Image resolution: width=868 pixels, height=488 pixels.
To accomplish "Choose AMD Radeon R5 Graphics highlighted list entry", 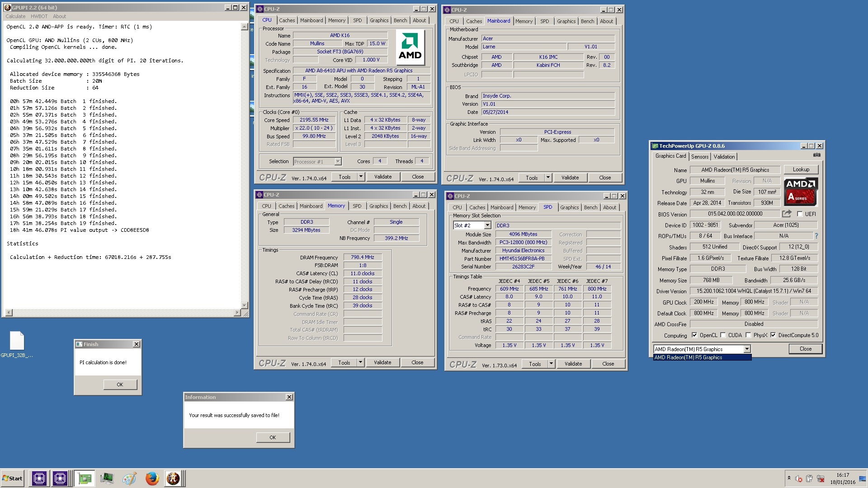I will click(x=702, y=357).
